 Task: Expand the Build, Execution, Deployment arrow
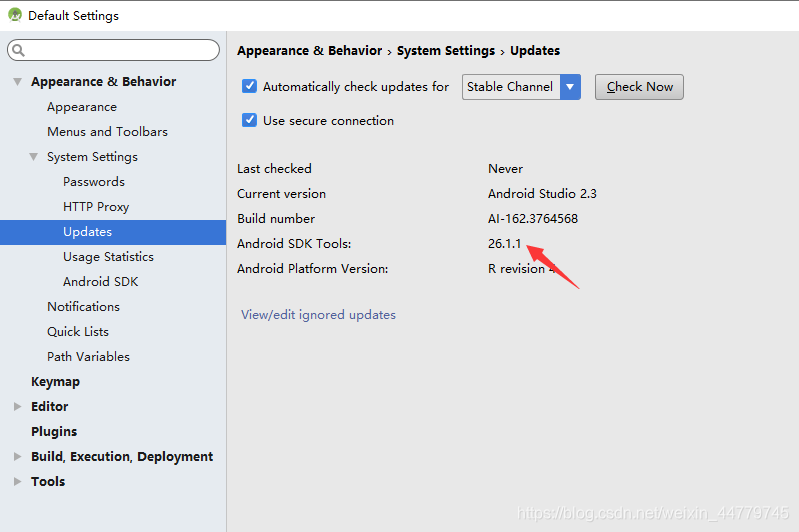(x=17, y=456)
